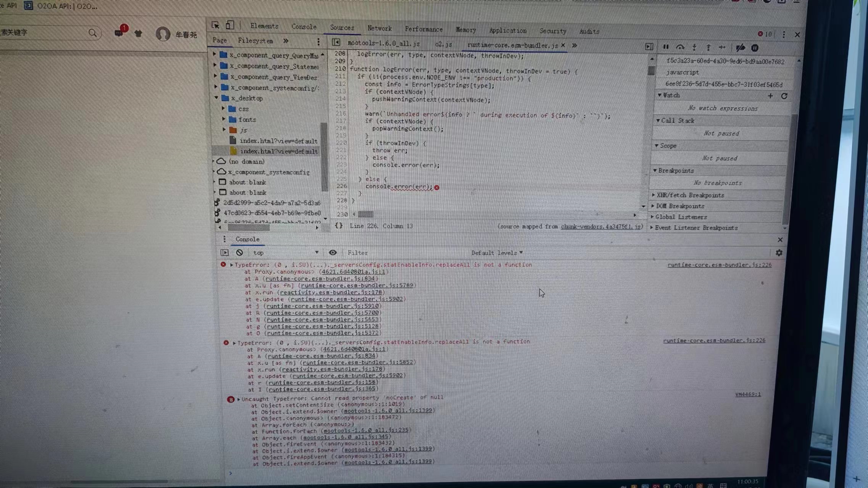
Task: Open console settings gear icon
Action: [x=779, y=253]
